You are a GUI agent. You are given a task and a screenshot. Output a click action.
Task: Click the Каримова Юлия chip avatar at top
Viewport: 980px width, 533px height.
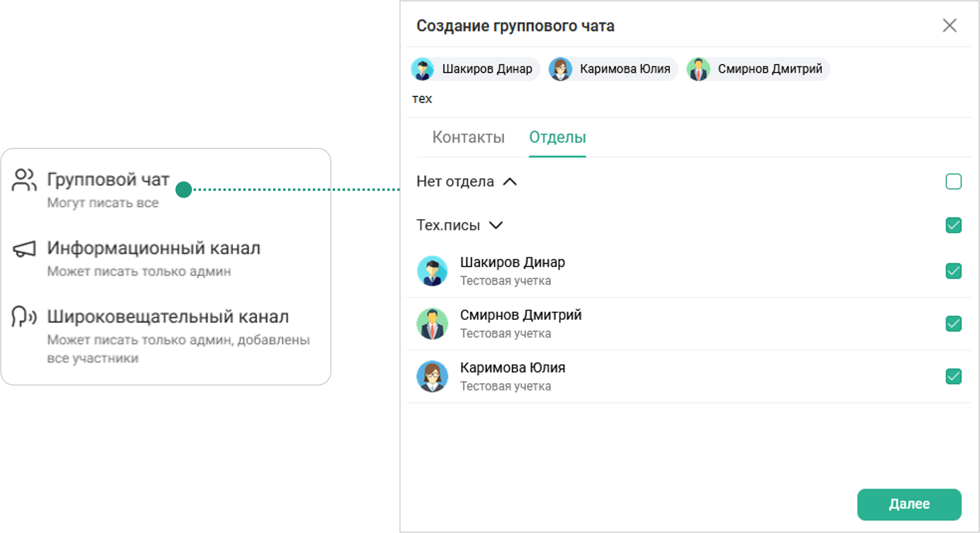click(560, 69)
